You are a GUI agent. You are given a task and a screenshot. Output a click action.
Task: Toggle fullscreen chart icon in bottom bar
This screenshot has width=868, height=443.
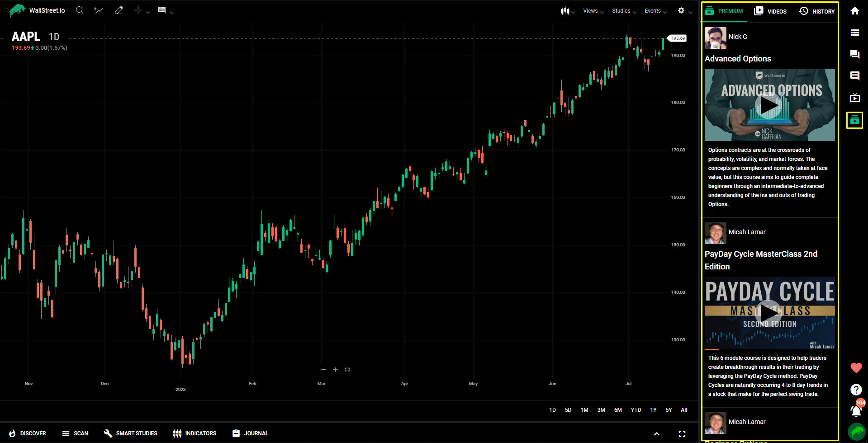pos(682,434)
